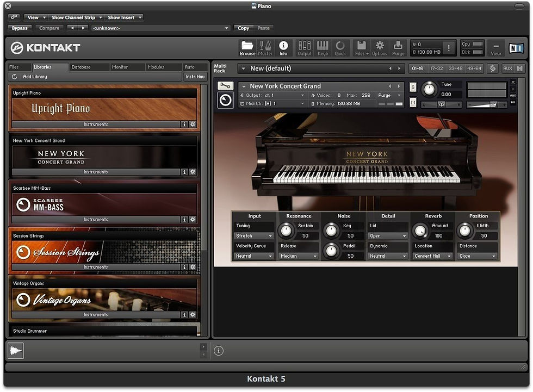This screenshot has height=392, width=533.
Task: Open the Tuning Stretch dropdown
Action: [x=254, y=236]
